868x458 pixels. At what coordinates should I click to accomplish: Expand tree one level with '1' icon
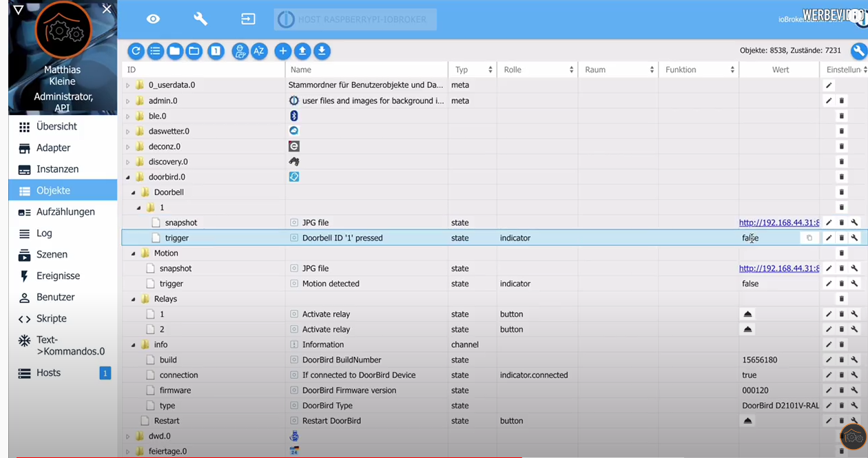(x=216, y=51)
